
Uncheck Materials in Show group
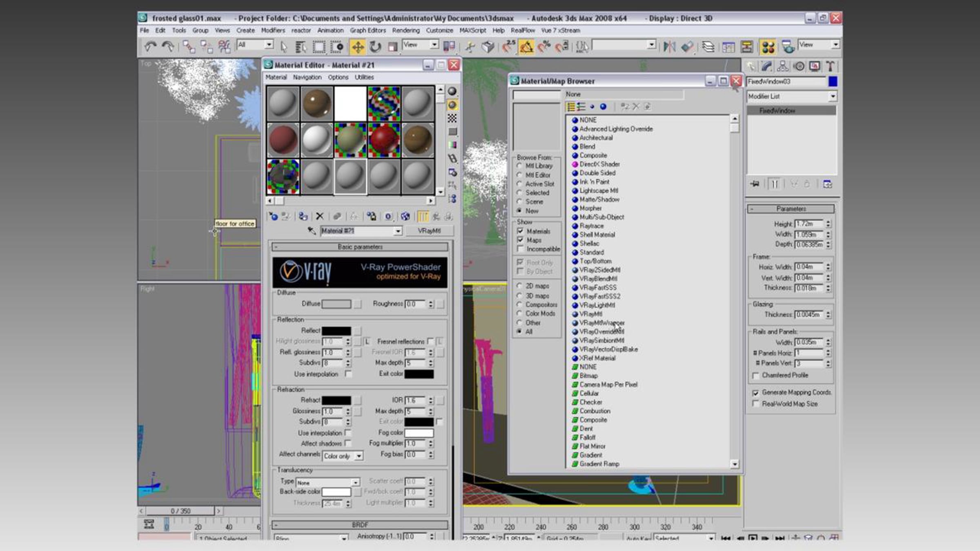coord(520,231)
